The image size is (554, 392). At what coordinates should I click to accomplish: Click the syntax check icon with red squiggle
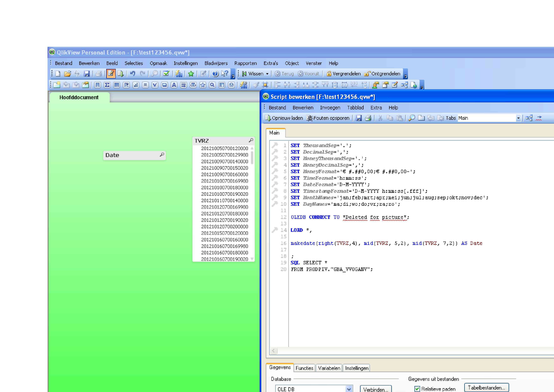click(x=539, y=118)
